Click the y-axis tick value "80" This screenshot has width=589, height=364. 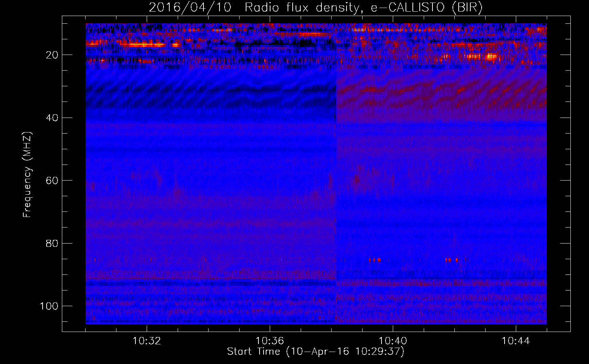(52, 243)
